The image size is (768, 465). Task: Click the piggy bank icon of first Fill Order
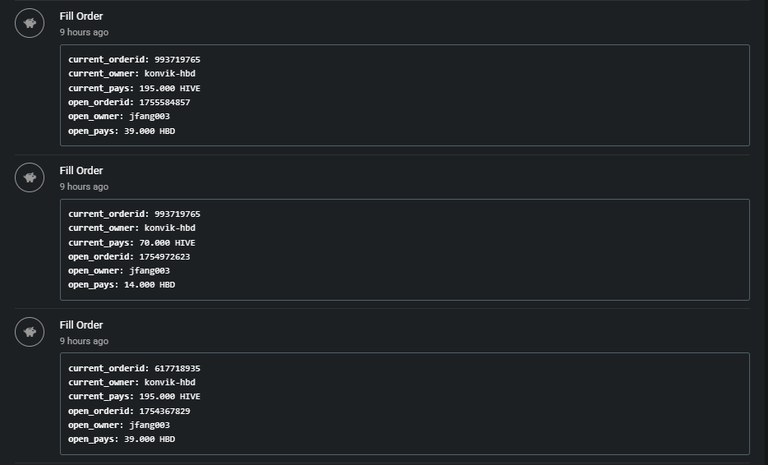pyautogui.click(x=29, y=23)
